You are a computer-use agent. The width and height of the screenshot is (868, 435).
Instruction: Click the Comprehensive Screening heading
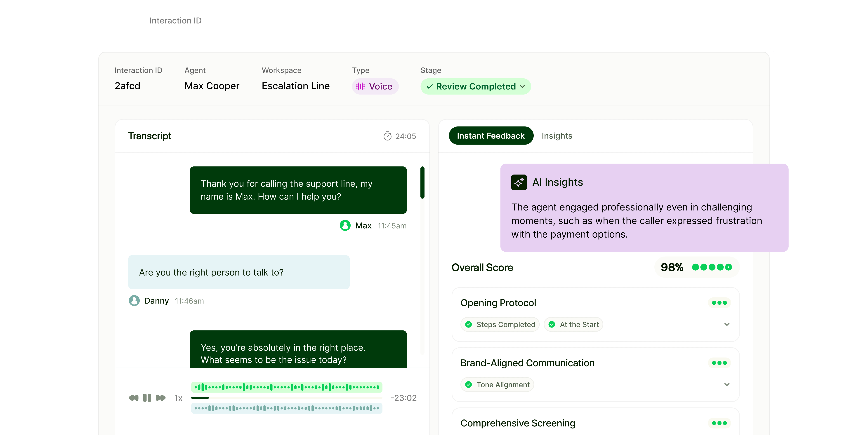(x=518, y=423)
